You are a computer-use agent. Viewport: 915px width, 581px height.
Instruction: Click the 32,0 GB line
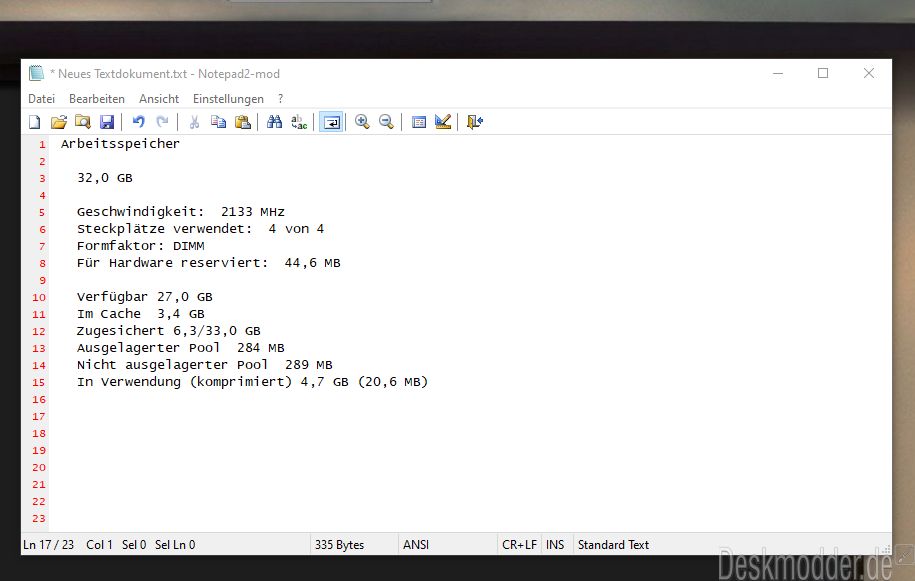pos(104,177)
